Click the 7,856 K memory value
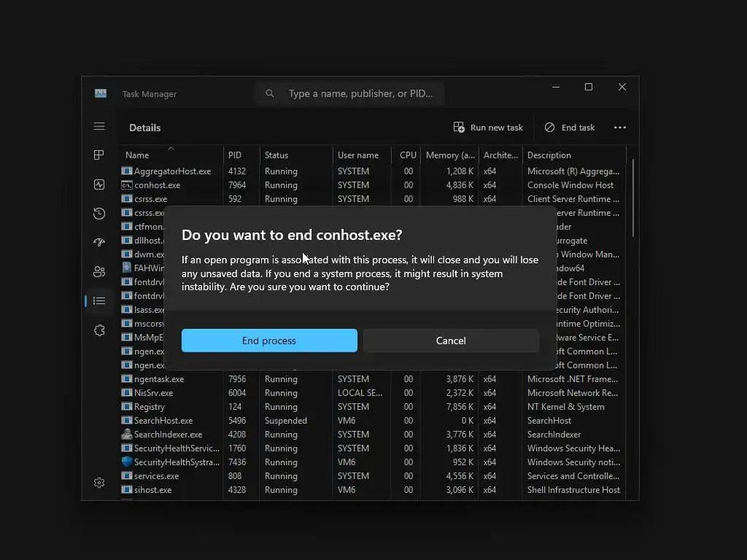This screenshot has height=560, width=747. (460, 407)
